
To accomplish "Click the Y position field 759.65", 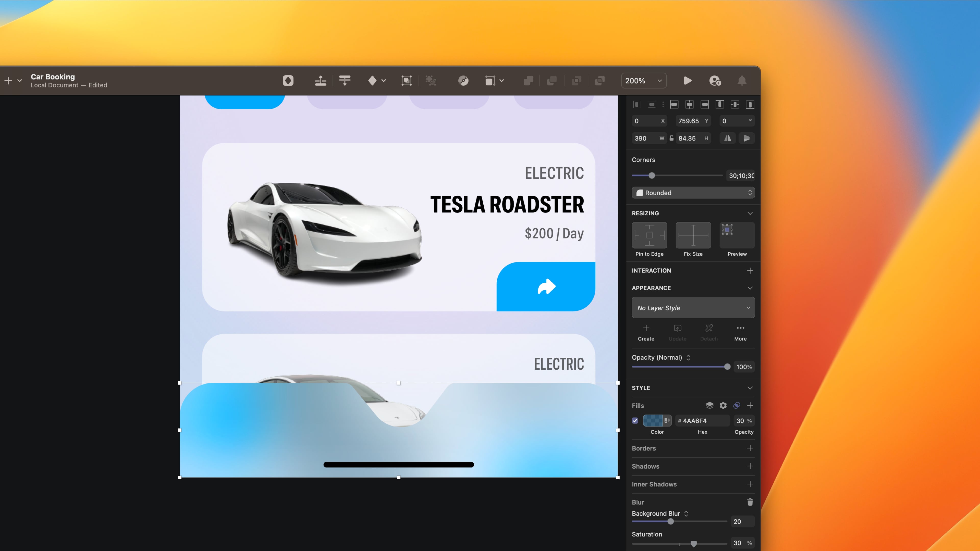I will [x=689, y=121].
